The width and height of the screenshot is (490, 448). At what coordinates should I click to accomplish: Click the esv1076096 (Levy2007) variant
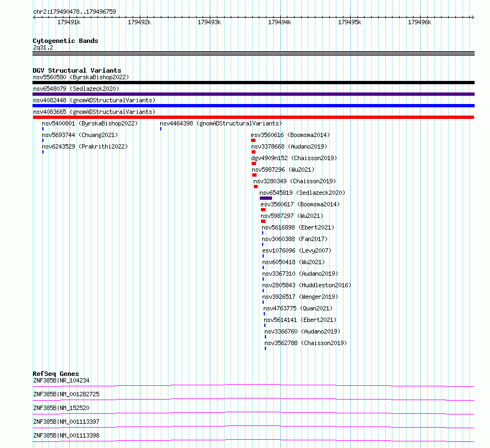tap(297, 250)
